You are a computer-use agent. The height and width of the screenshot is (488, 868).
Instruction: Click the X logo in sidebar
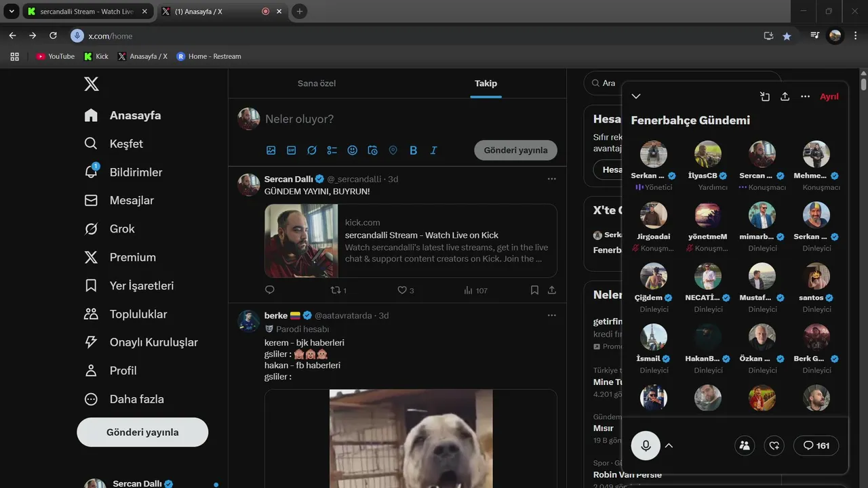[x=91, y=83]
